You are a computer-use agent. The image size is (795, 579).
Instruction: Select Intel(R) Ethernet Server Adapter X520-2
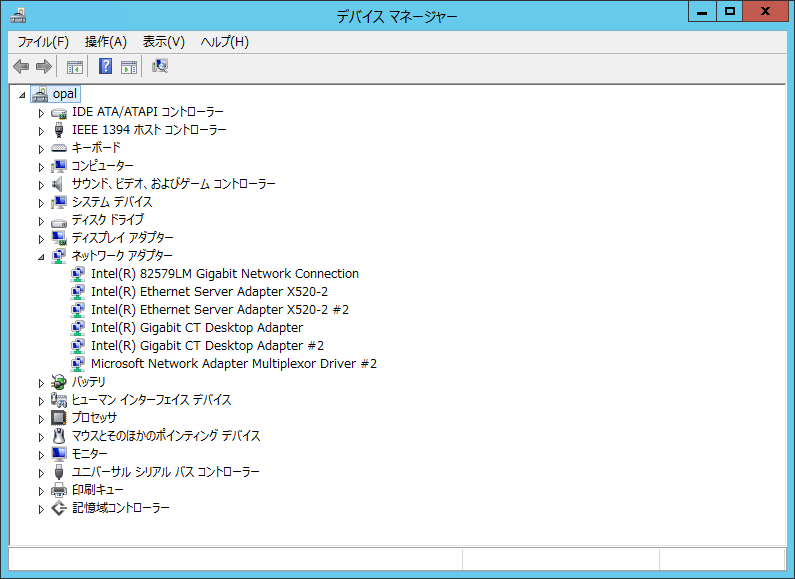(209, 292)
